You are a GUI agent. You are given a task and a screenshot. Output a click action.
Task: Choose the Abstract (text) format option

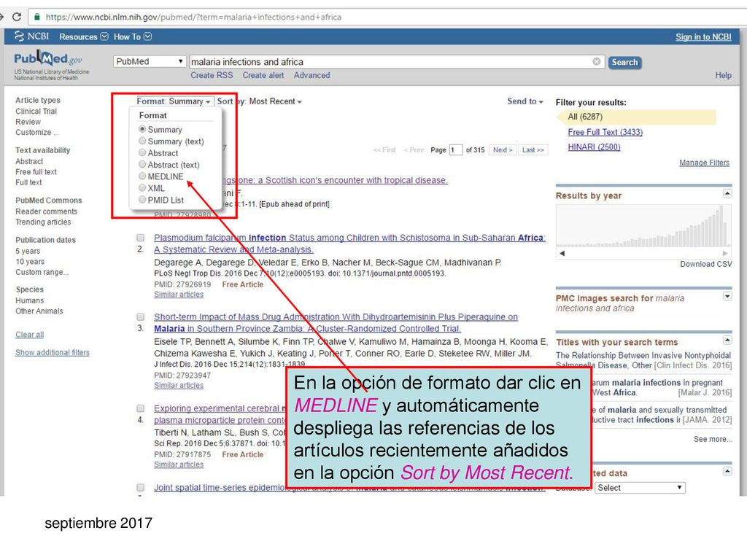pos(142,164)
